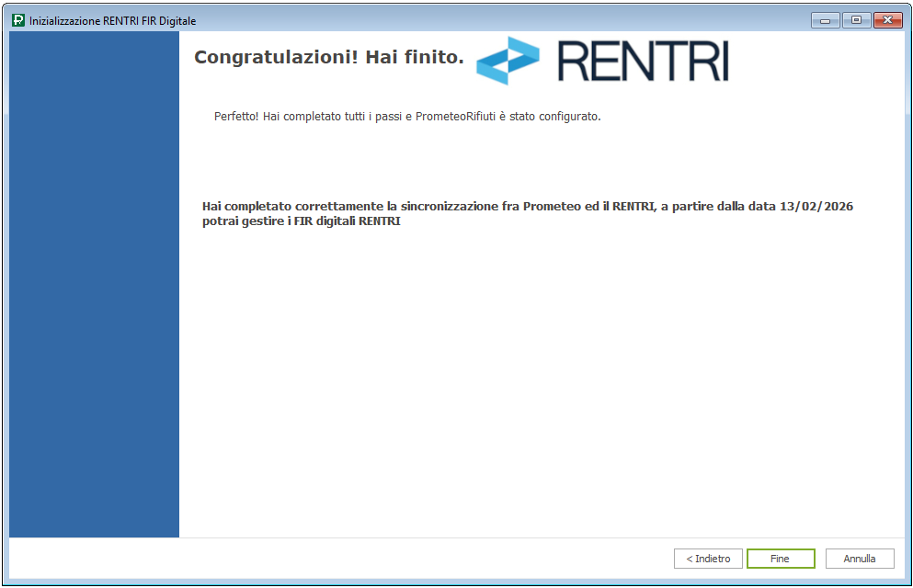Click the word PrometeoRifiuti
Viewport: 913px width, 588px height.
457,117
